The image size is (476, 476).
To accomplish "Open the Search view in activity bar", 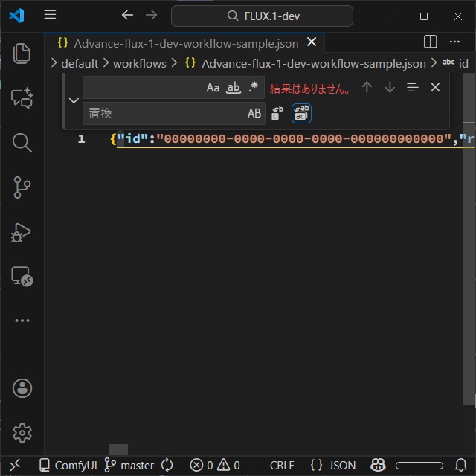I will (x=22, y=142).
